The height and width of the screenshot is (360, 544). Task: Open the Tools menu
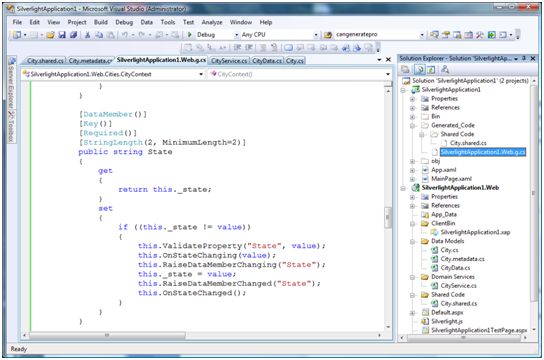pos(168,22)
